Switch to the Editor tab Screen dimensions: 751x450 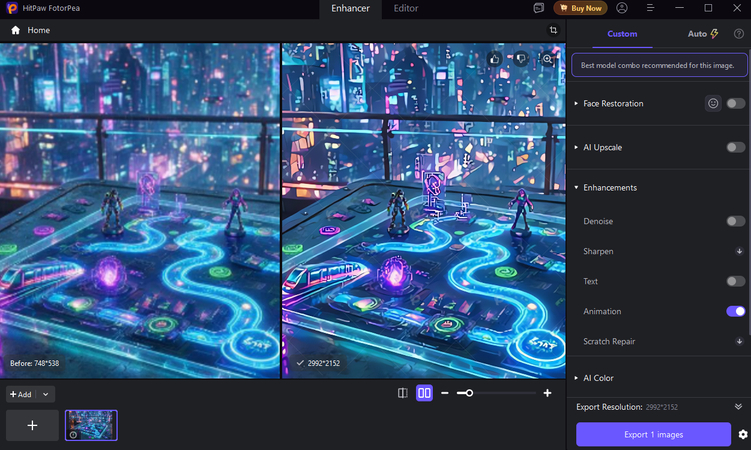point(406,8)
